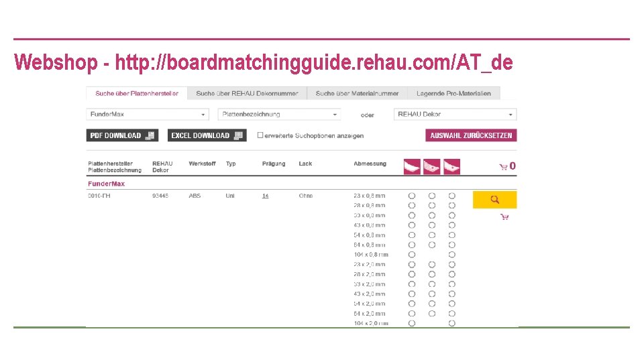Open the Suche über REHAU Dekornummer tab
The image size is (644, 362).
click(x=247, y=93)
